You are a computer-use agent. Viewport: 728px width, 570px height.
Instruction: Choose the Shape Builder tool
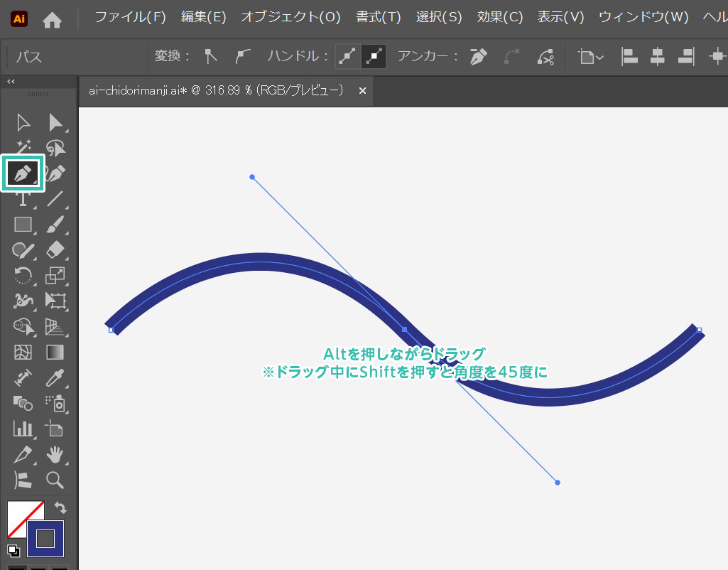click(x=23, y=326)
